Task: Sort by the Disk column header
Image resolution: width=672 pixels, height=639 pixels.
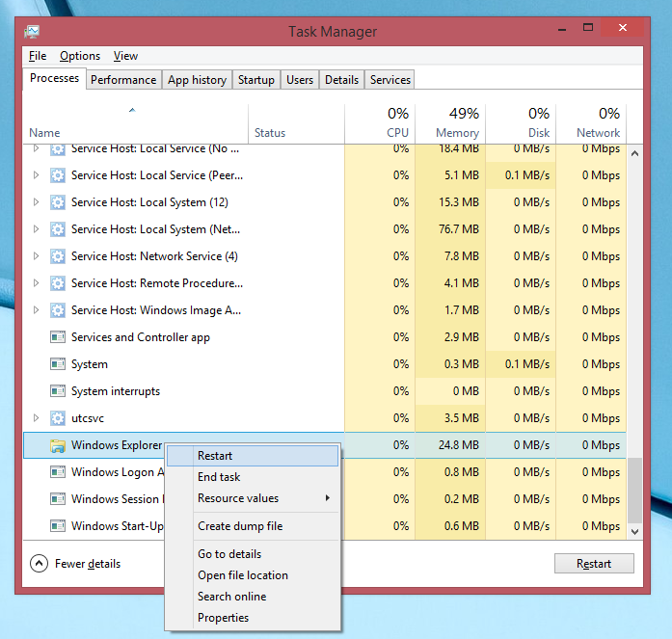Action: [521, 124]
